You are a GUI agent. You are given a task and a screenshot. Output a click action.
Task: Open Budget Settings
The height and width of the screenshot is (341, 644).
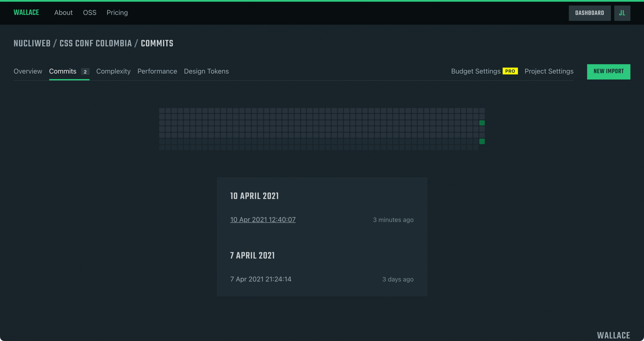(476, 71)
